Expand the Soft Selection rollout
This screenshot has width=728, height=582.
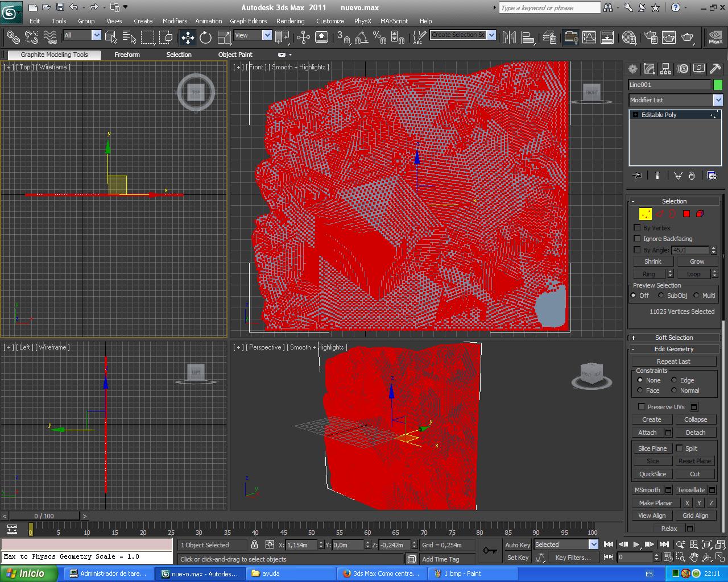[x=674, y=338]
